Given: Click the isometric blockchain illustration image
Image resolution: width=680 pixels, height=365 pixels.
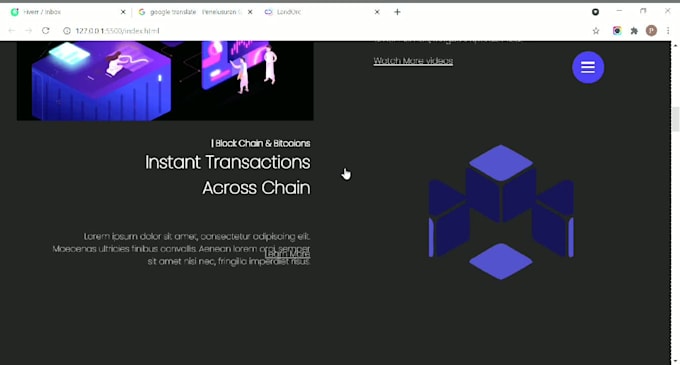Looking at the screenshot, I should coord(165,81).
